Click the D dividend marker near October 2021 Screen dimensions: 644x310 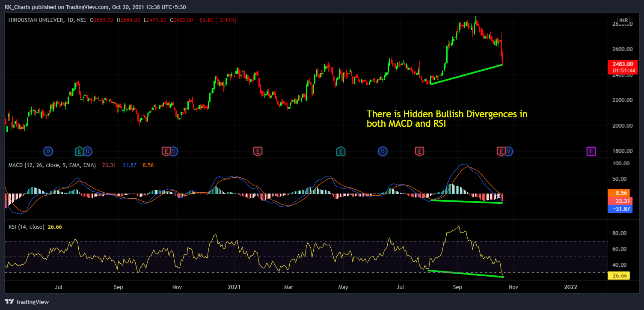click(x=509, y=151)
